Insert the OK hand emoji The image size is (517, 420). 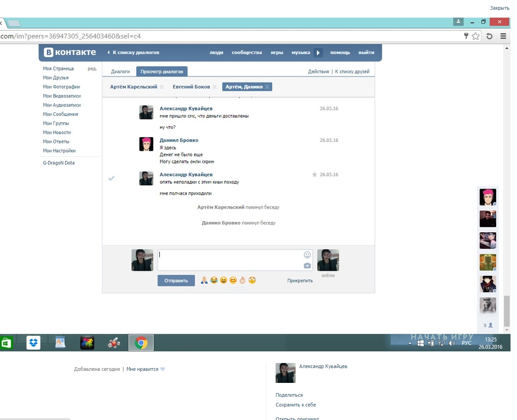[x=242, y=280]
